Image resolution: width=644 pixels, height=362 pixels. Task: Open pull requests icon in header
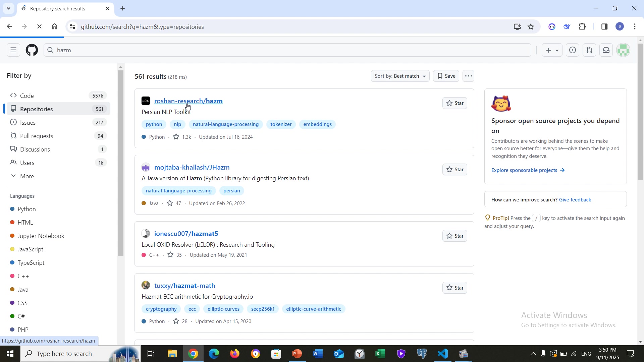(x=589, y=50)
